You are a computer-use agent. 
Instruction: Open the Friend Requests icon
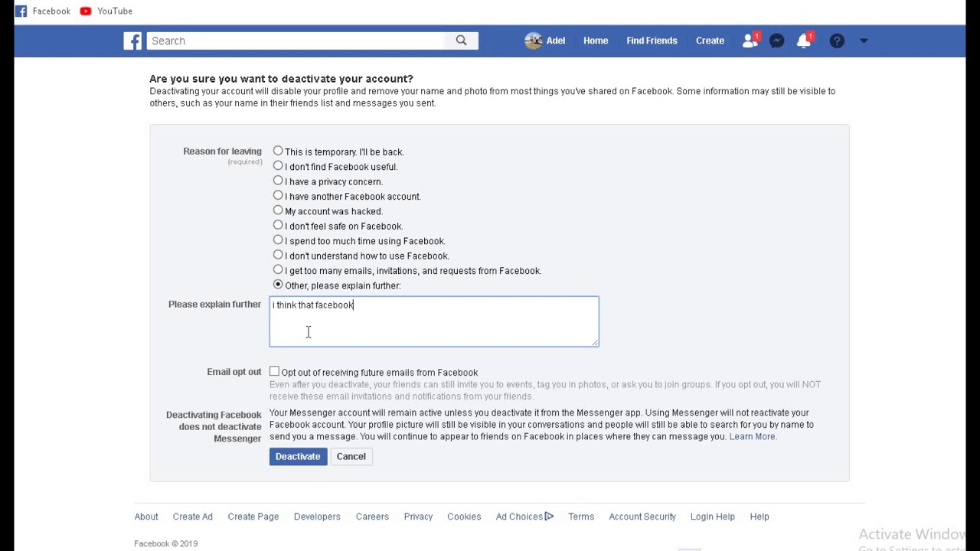pos(750,41)
